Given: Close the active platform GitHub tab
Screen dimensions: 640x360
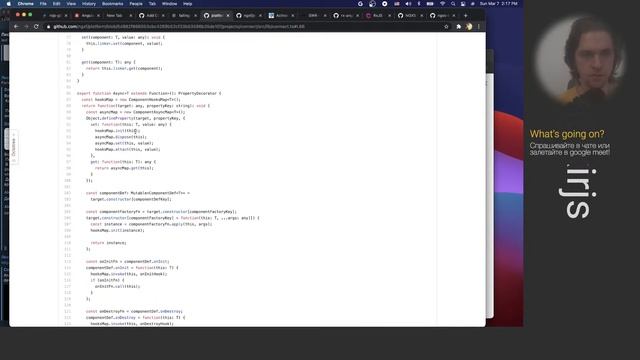Looking at the screenshot, I should (x=228, y=16).
